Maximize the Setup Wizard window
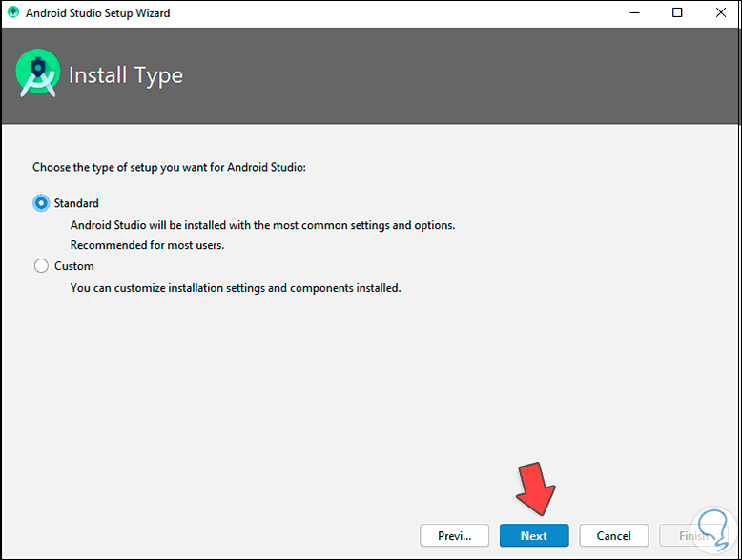The height and width of the screenshot is (560, 742). coord(677,12)
